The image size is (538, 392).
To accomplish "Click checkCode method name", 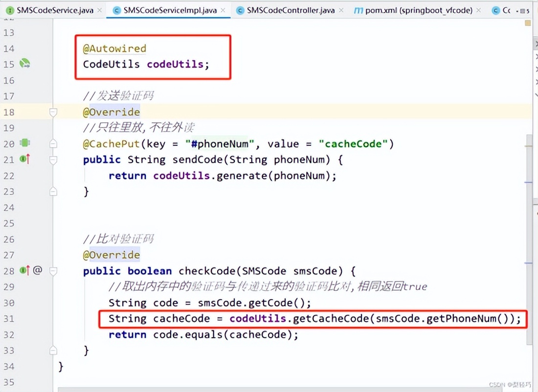I will (x=207, y=271).
